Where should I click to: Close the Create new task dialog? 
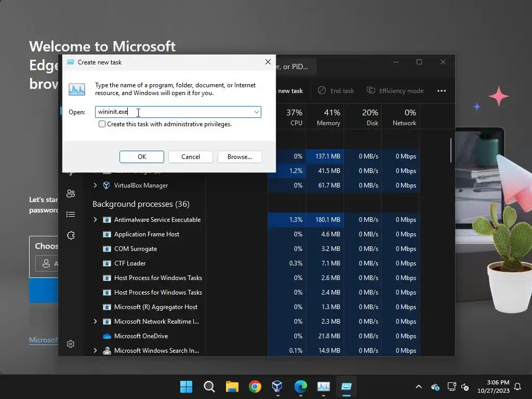pyautogui.click(x=268, y=62)
